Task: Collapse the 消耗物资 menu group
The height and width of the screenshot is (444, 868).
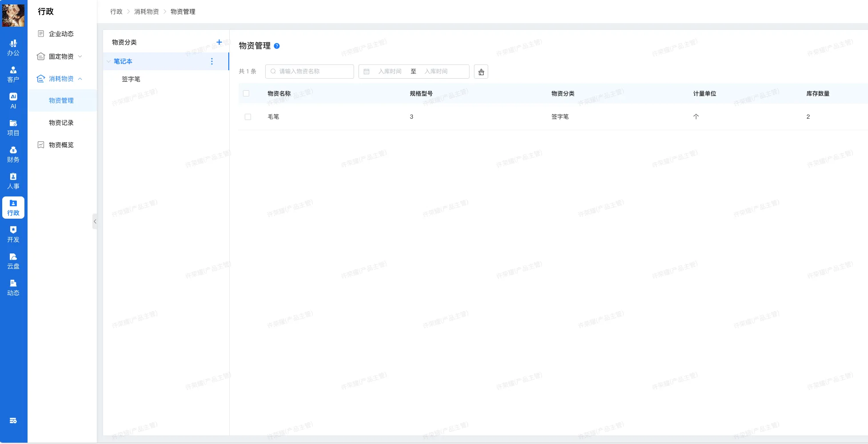Action: (62, 79)
